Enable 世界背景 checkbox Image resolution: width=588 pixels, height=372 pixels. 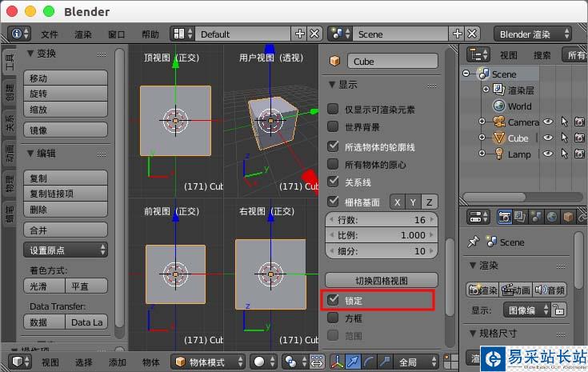[x=333, y=126]
